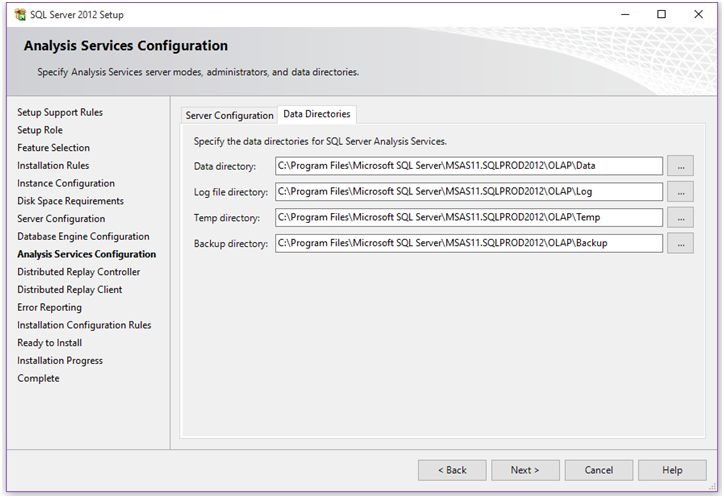The width and height of the screenshot is (724, 497).
Task: Cancel the SQL Server setup
Action: 598,470
